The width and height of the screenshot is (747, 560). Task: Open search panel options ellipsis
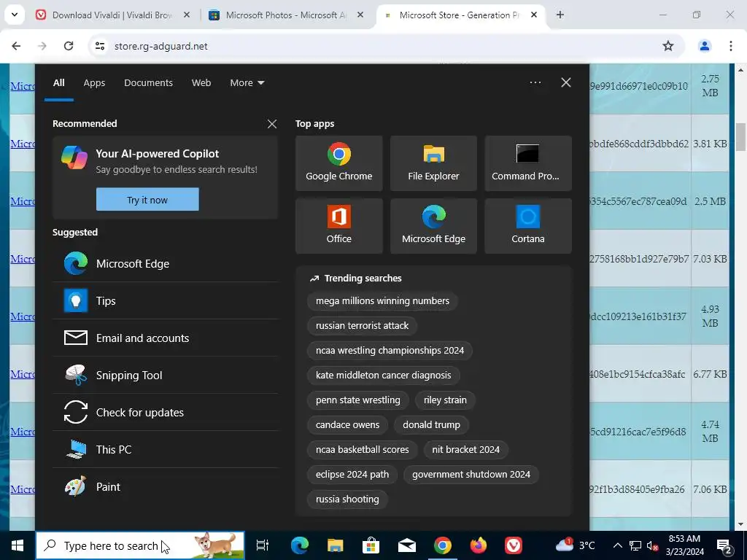click(x=535, y=82)
